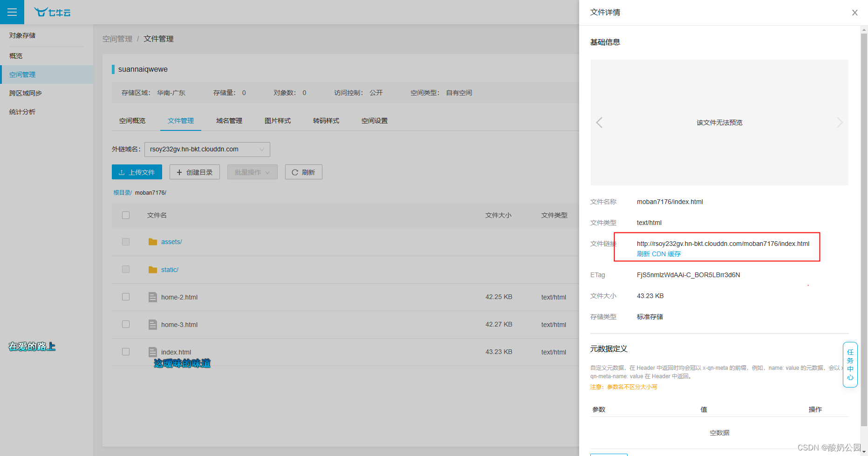This screenshot has width=868, height=456.
Task: Click the 标准存储 storage type value
Action: [x=650, y=317]
